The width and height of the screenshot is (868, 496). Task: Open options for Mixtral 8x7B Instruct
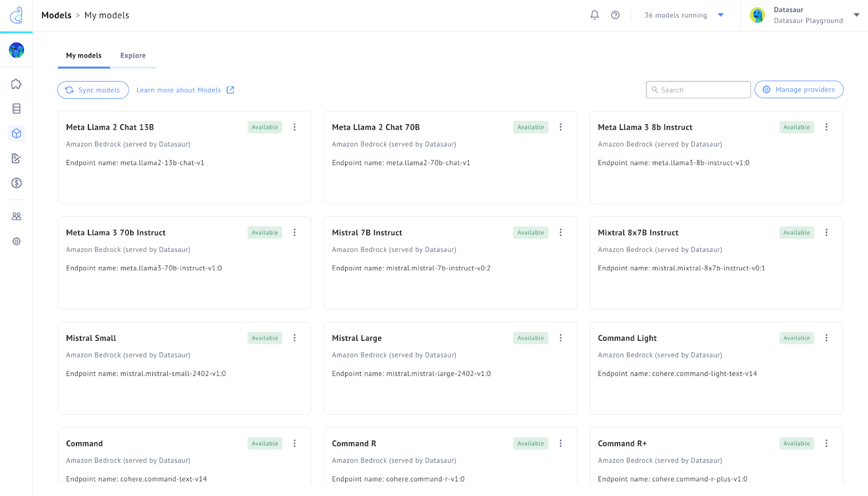[826, 232]
